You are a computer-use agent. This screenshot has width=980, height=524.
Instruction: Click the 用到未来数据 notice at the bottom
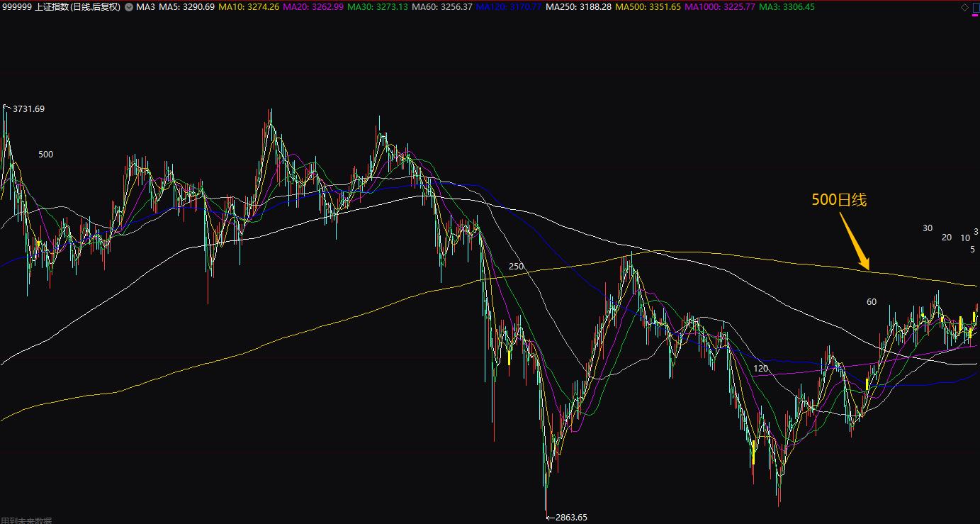pos(26,520)
